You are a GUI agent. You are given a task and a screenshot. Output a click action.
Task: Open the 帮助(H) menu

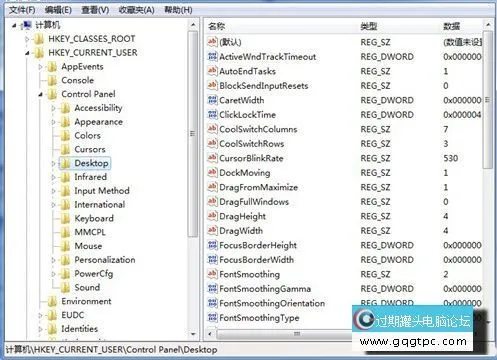pos(178,10)
